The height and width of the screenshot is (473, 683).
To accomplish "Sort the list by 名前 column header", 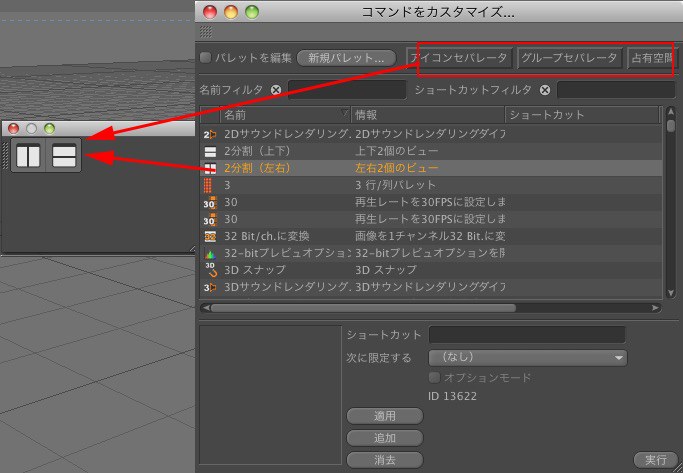I will pyautogui.click(x=280, y=115).
